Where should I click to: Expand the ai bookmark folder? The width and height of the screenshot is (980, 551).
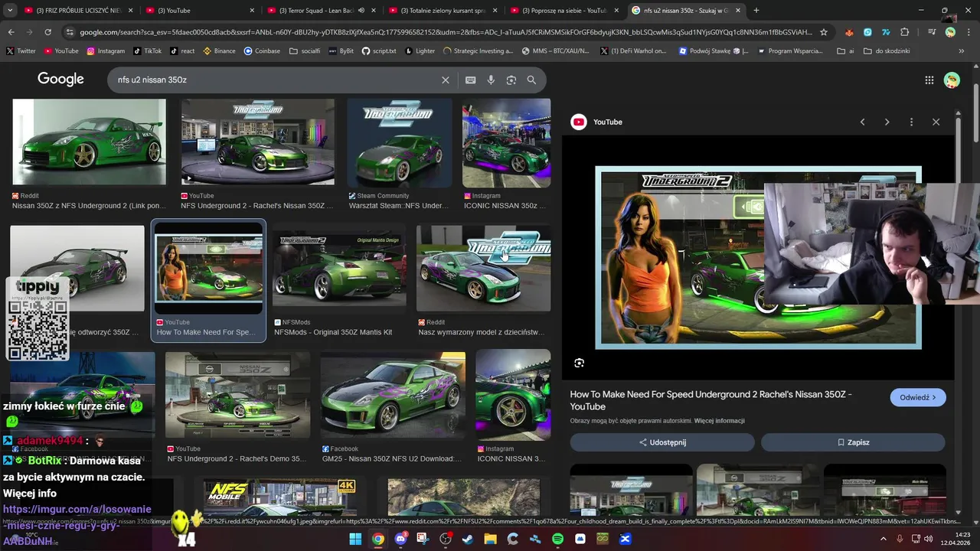846,51
